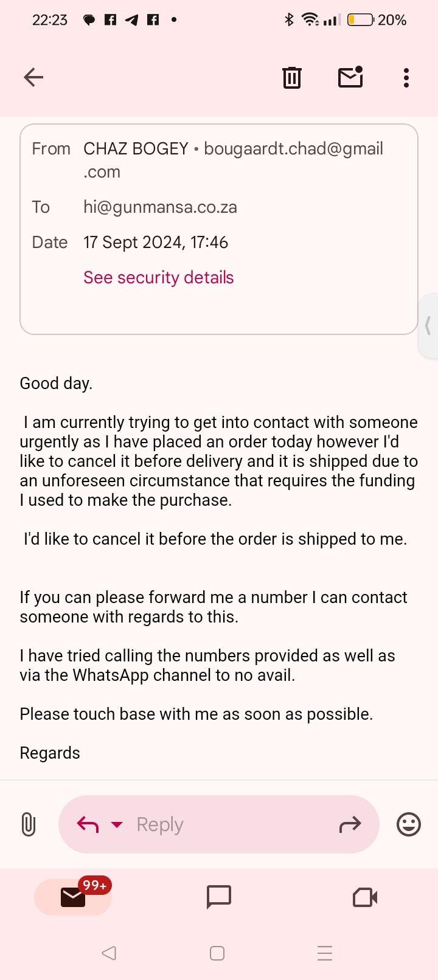
Task: Type in the Reply input field
Action: point(231,824)
